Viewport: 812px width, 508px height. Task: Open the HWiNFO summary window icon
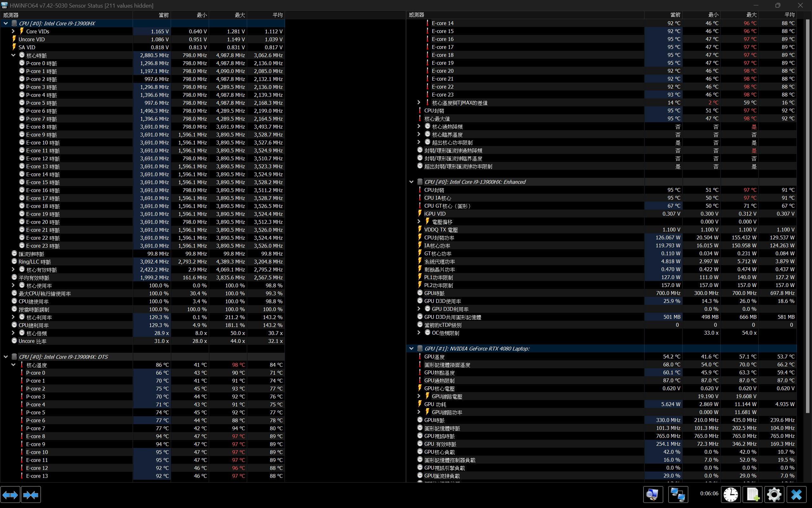pos(653,495)
